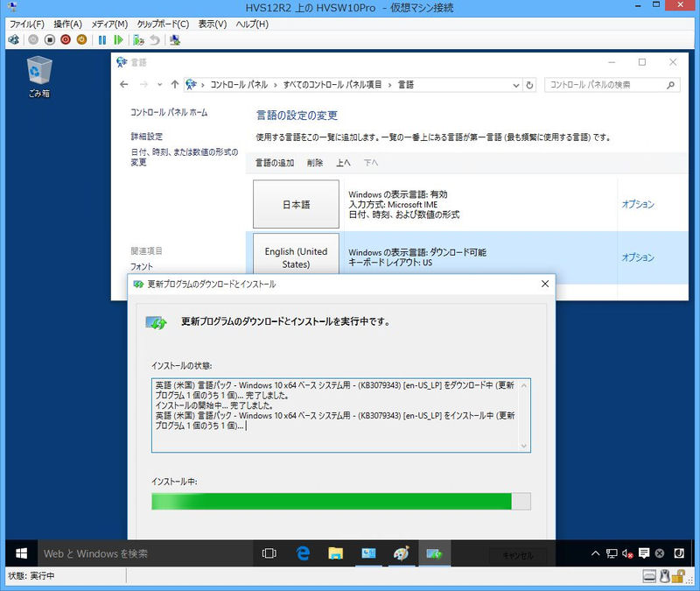Viewport: 700px width, 591px height.
Task: Click the grayed Start VM toolbar icon
Action: coord(33,39)
